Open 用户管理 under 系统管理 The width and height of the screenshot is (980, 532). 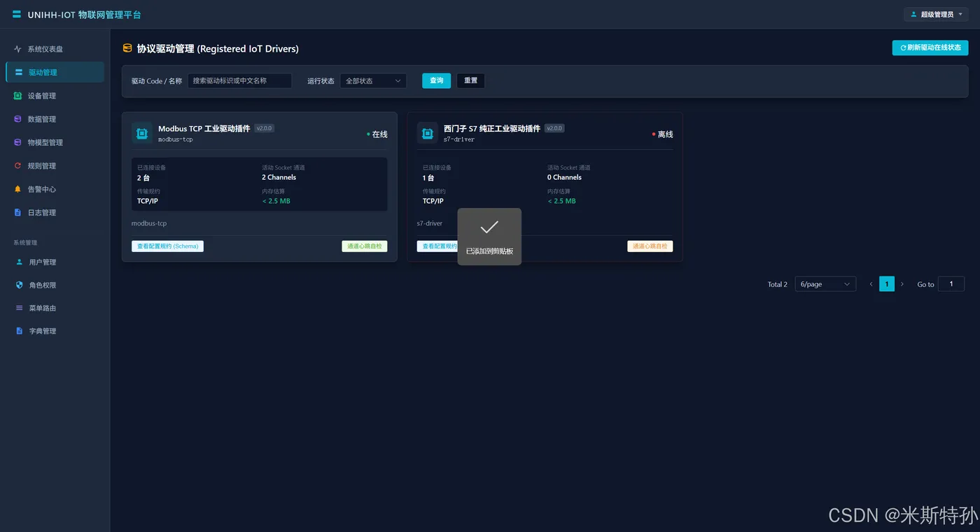tap(55, 262)
